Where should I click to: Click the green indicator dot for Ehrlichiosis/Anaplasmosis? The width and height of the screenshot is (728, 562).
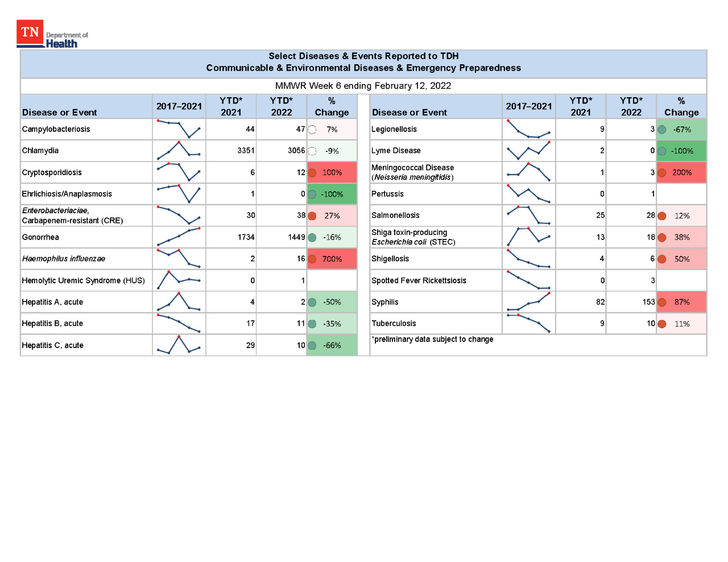point(312,194)
